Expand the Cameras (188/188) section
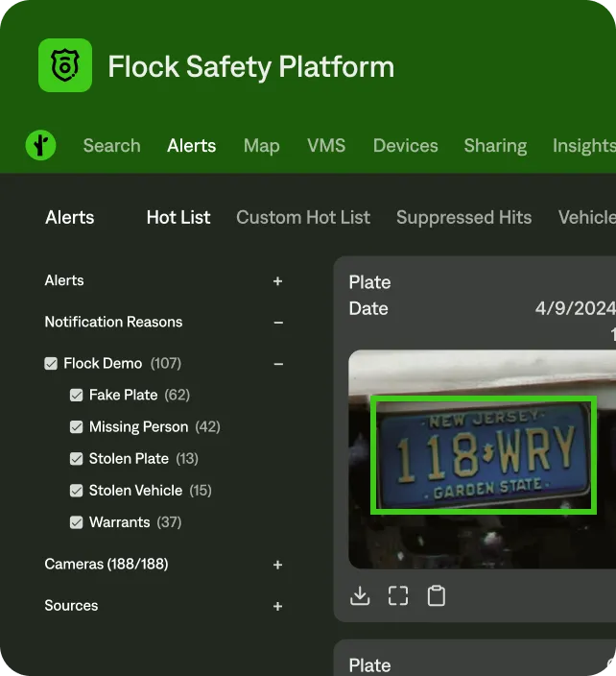 [x=278, y=565]
